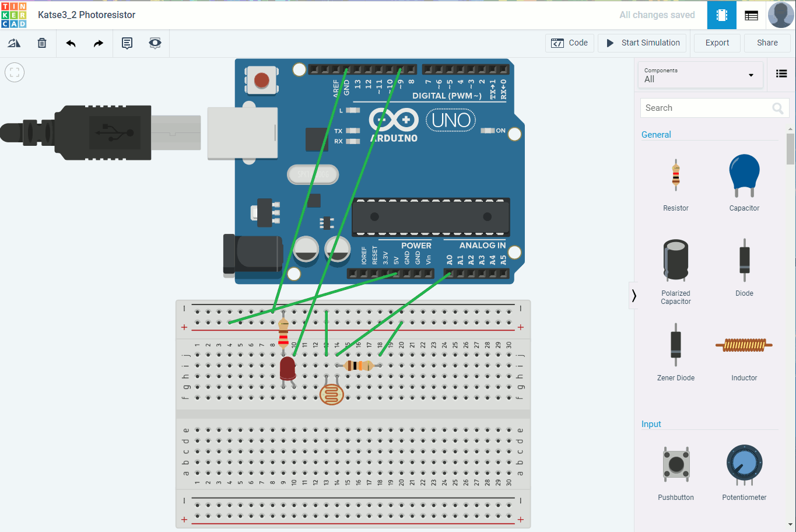Viewport: 796px width, 532px height.
Task: Select the USB cable plug
Action: point(100,132)
